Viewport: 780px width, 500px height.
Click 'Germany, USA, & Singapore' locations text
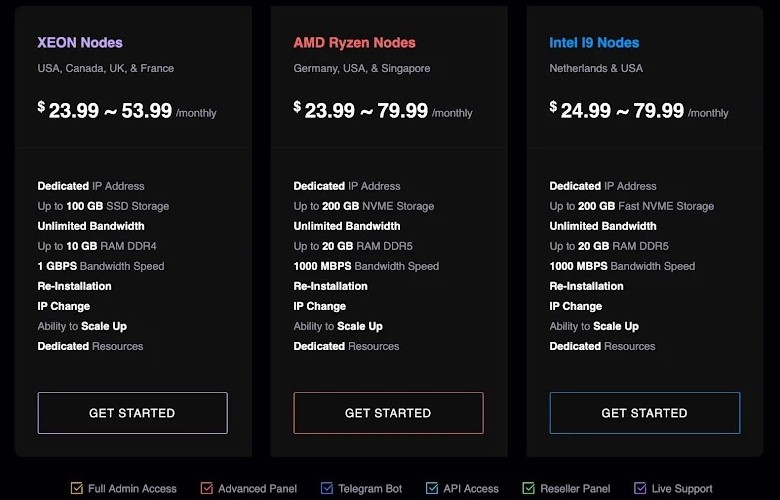(x=362, y=69)
